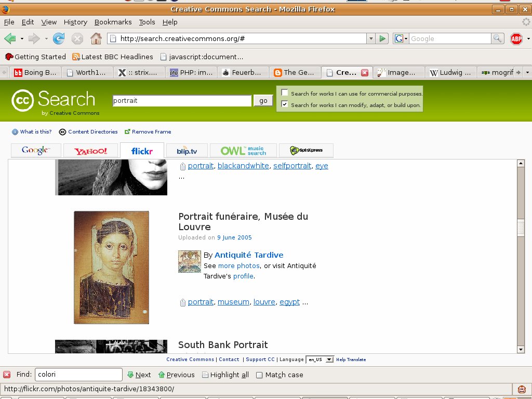The width and height of the screenshot is (532, 399).
Task: Click the Forward arrow button
Action: (x=34, y=38)
